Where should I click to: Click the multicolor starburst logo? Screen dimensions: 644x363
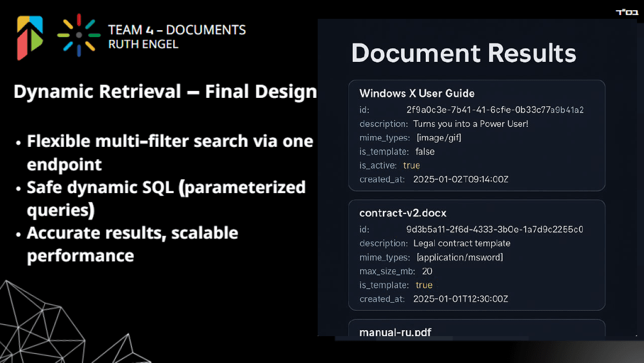pyautogui.click(x=78, y=35)
